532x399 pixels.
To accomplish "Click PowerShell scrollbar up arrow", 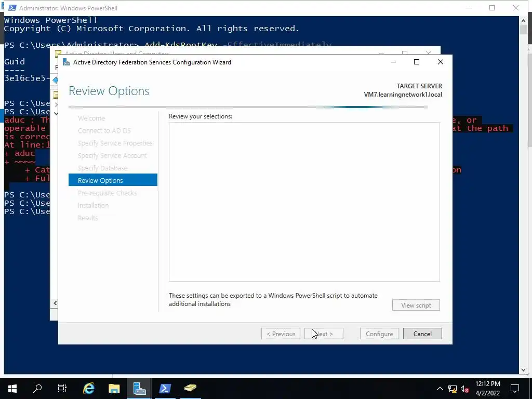I will click(x=523, y=21).
